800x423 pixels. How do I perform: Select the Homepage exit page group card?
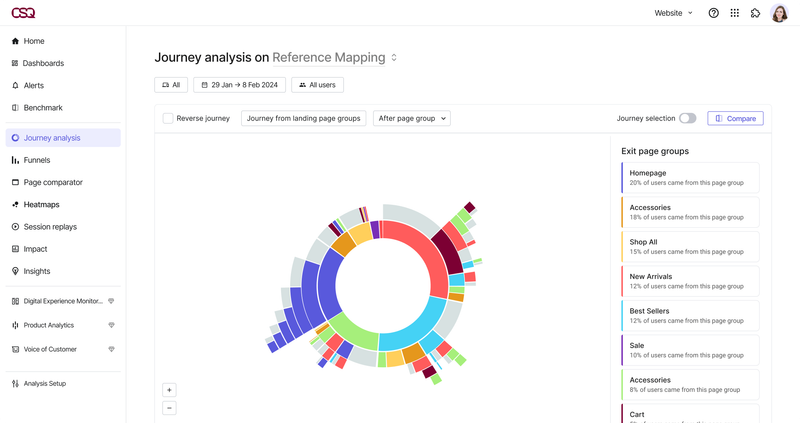coord(689,178)
